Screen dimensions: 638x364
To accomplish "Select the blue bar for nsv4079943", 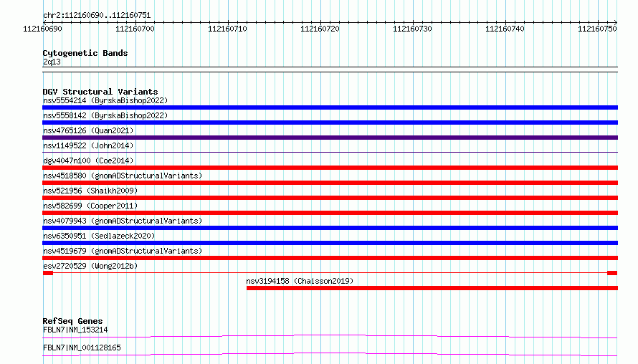I will click(x=330, y=228).
